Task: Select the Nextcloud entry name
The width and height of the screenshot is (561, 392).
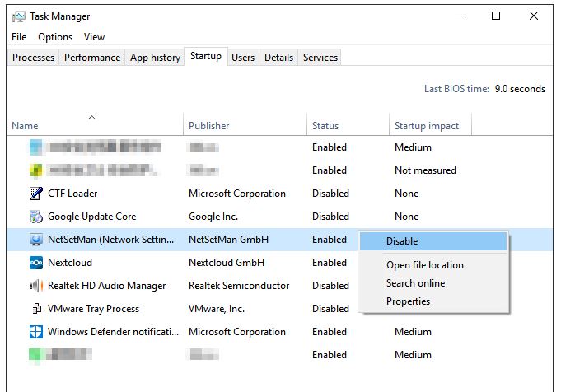Action: tap(70, 263)
